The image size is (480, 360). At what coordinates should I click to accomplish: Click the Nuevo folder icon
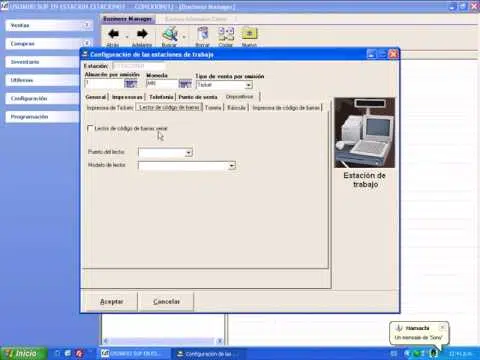tap(249, 34)
